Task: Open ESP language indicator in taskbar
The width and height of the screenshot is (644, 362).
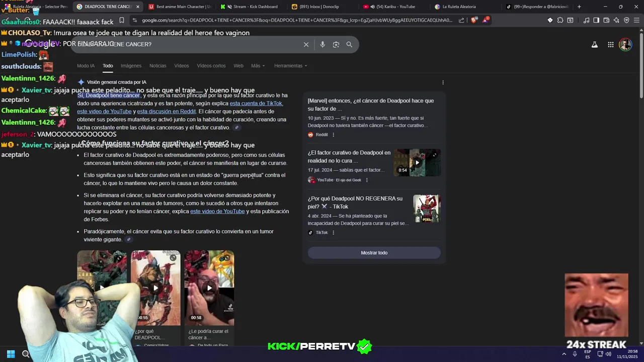Action: coord(588,354)
